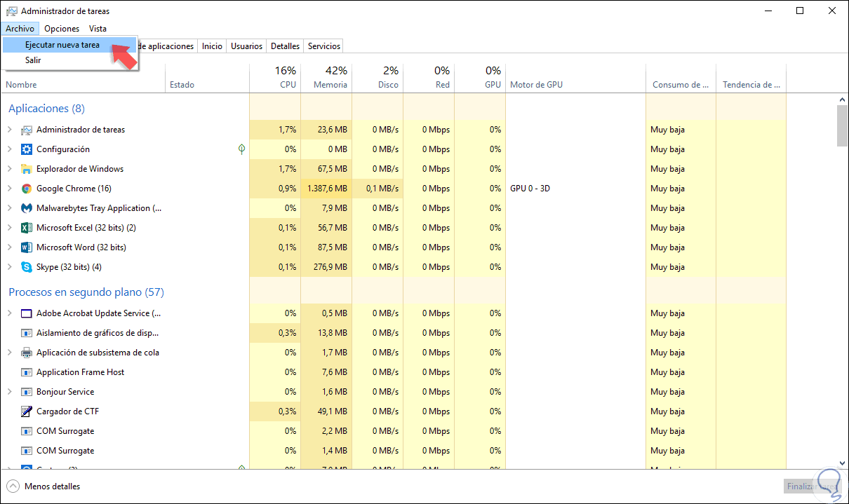The width and height of the screenshot is (849, 504).
Task: Click the Microsoft Word icon
Action: click(27, 247)
